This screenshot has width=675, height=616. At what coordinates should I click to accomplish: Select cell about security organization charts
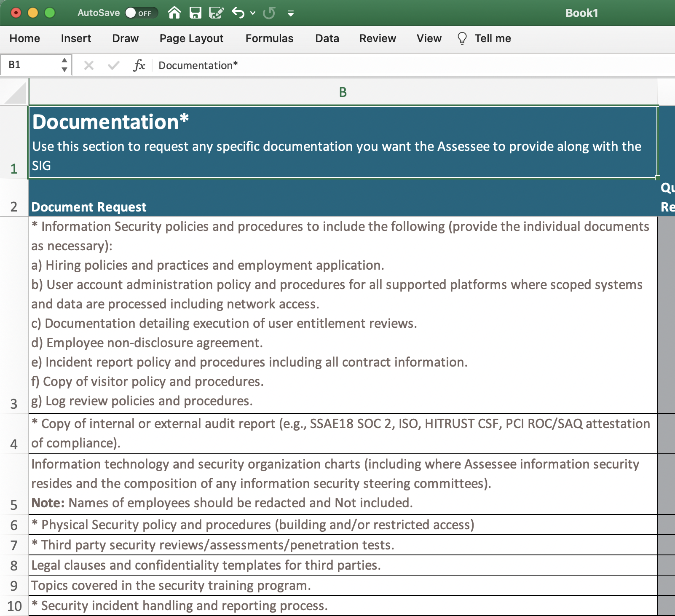pos(343,484)
